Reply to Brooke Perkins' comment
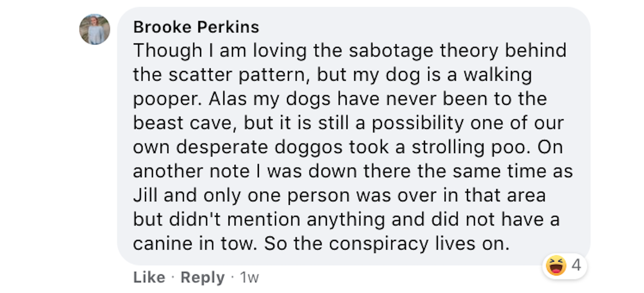Image resolution: width=644 pixels, height=293 pixels. tap(202, 277)
